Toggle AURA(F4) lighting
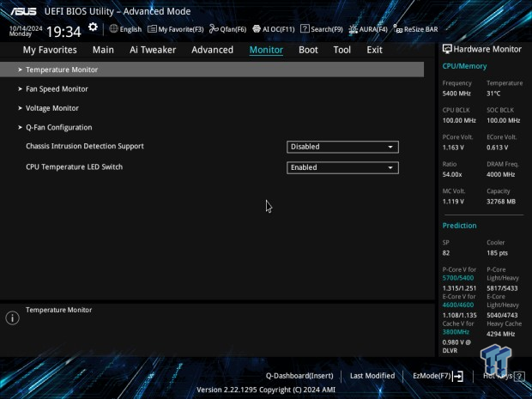The height and width of the screenshot is (399, 532). click(x=369, y=29)
